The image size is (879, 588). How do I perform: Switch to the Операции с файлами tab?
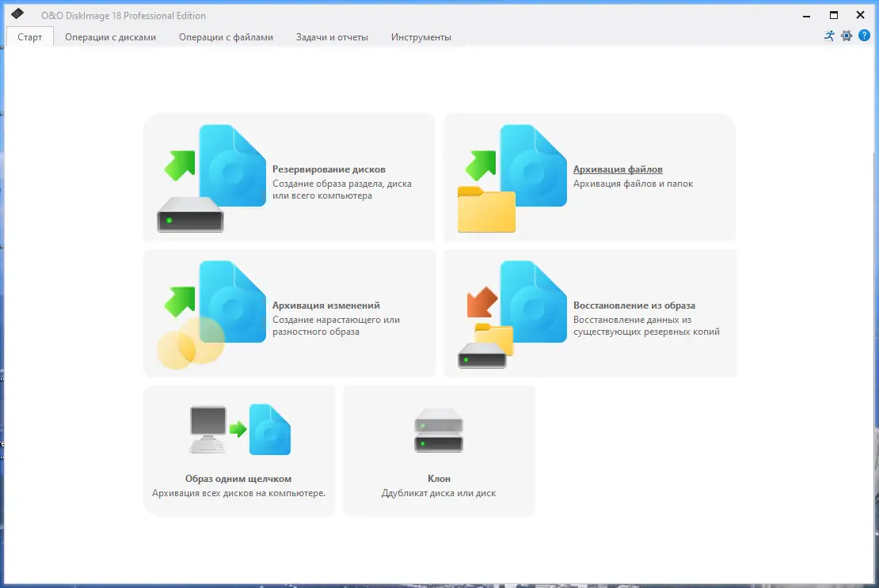pyautogui.click(x=228, y=36)
